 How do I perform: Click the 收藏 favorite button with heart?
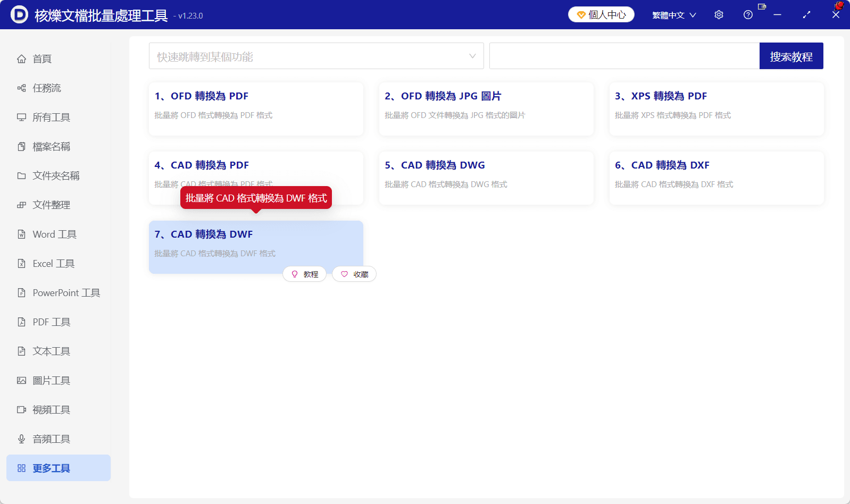[x=354, y=274]
